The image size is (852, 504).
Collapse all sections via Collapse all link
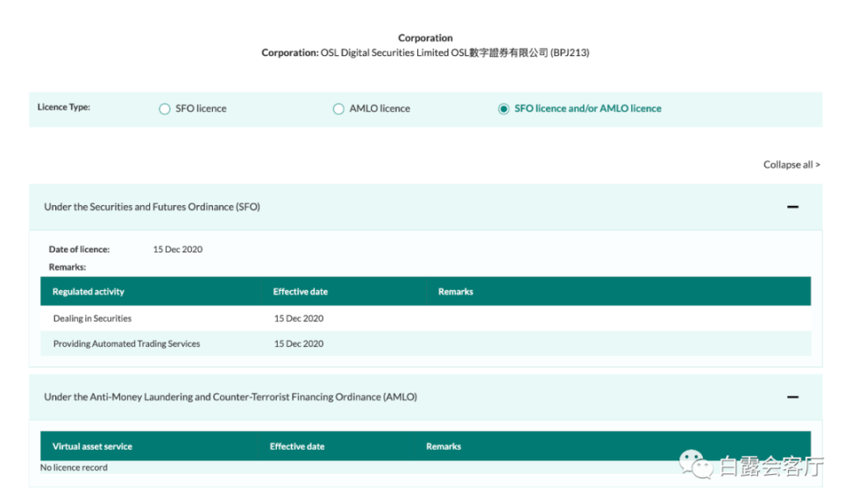click(x=792, y=165)
